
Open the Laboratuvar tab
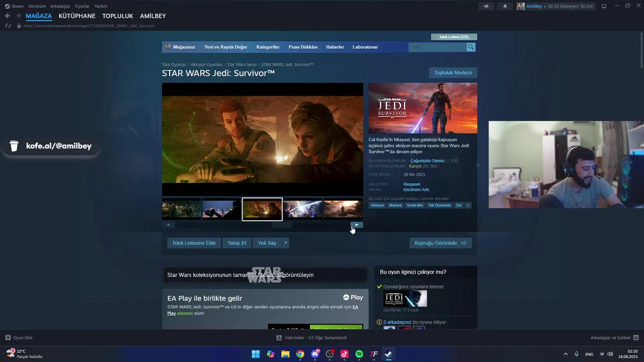[365, 47]
